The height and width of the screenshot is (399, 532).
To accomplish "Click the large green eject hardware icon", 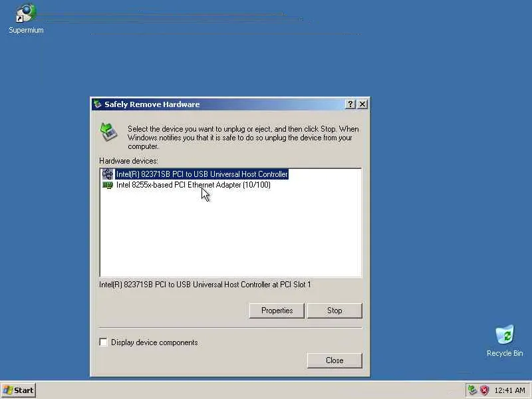I will coord(108,132).
